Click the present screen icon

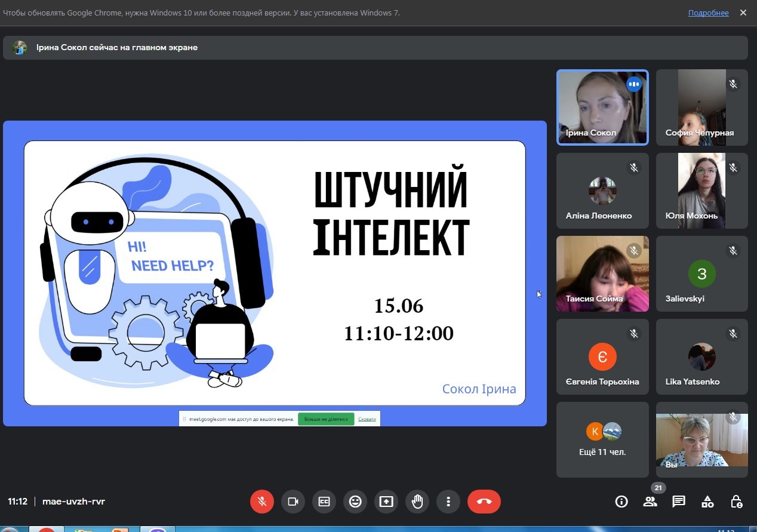[x=386, y=502]
